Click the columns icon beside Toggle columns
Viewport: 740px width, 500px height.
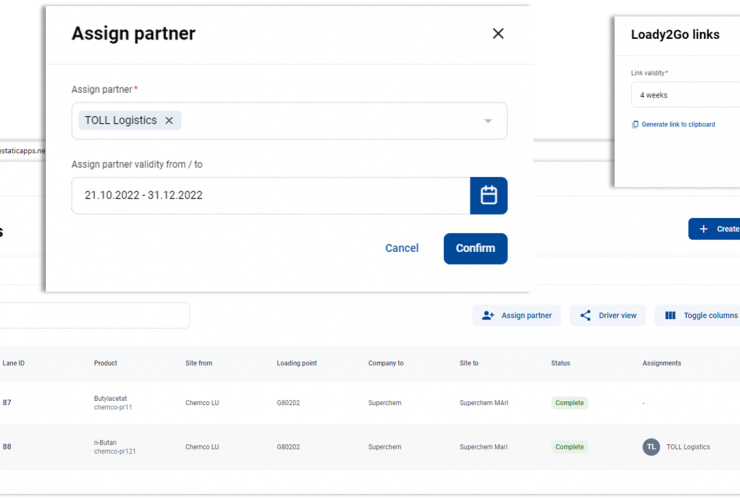pyautogui.click(x=670, y=315)
